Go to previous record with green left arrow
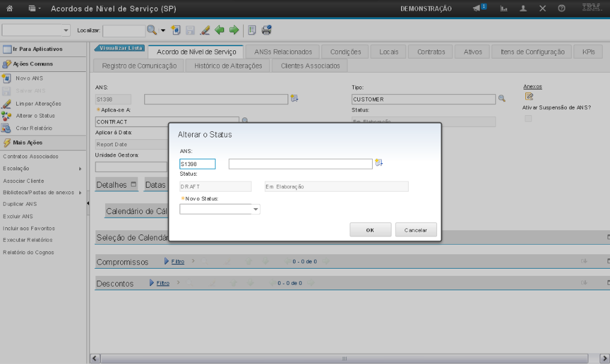 pos(220,30)
